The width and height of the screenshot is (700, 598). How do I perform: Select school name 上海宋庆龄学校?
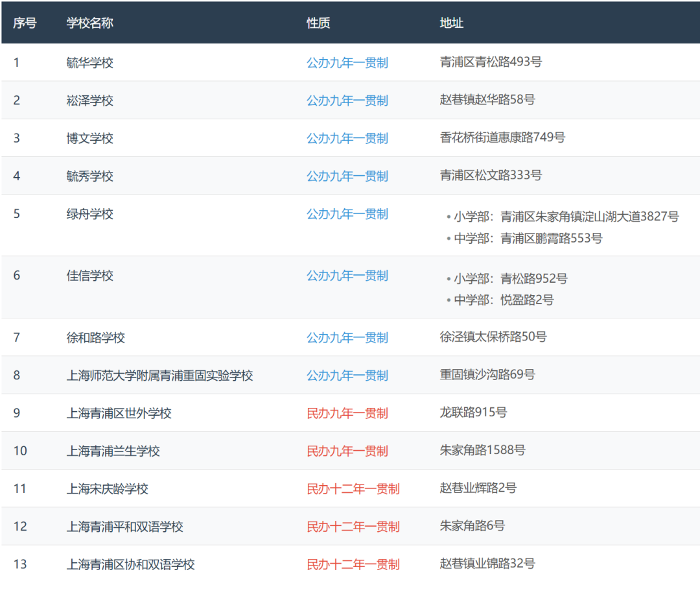pos(107,488)
